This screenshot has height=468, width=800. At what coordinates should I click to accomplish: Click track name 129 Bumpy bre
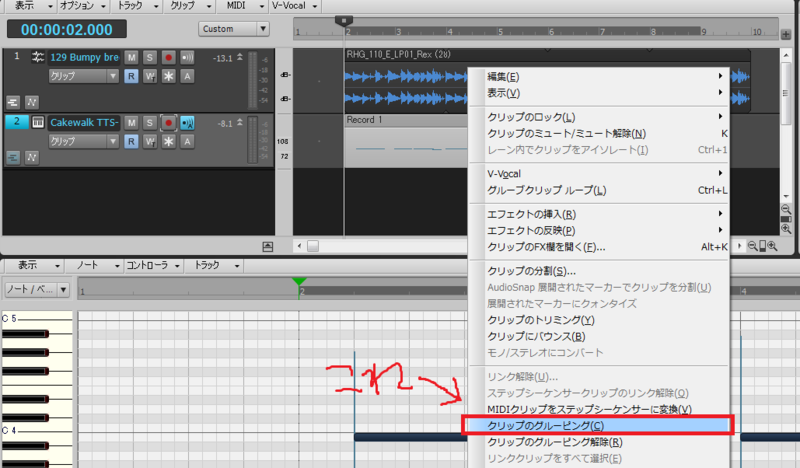click(x=84, y=57)
